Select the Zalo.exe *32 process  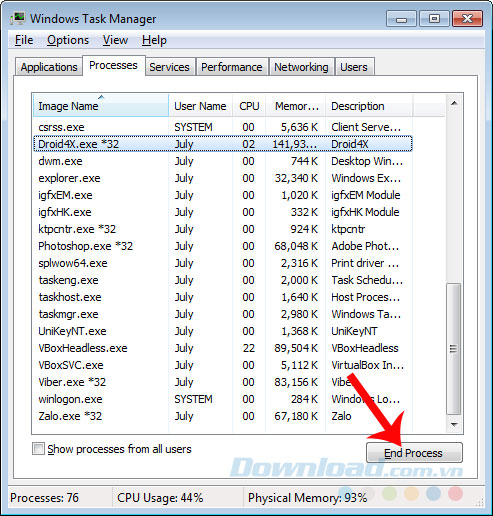(223, 416)
